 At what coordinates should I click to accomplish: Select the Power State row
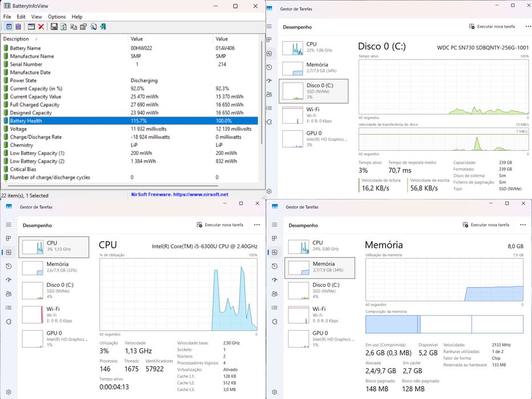pyautogui.click(x=131, y=80)
